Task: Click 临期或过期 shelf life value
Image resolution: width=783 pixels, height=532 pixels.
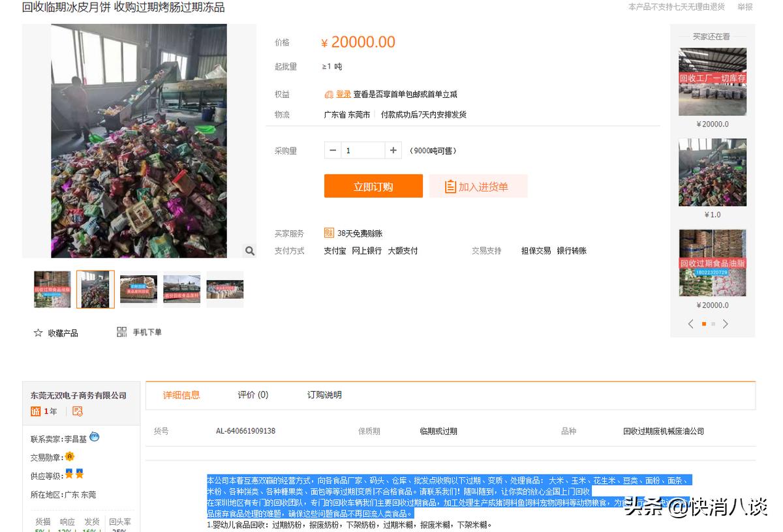Action: click(438, 431)
